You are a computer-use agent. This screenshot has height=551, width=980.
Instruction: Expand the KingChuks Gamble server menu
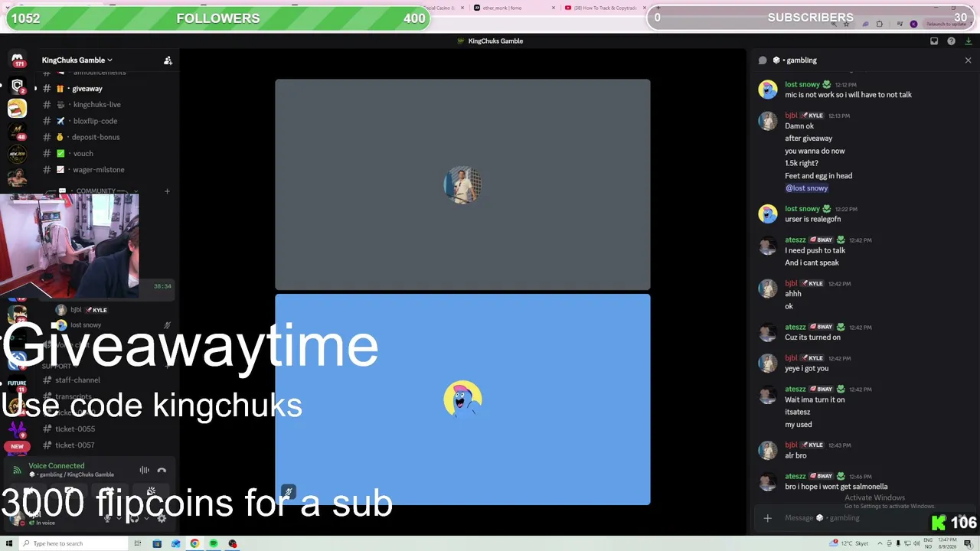(77, 60)
